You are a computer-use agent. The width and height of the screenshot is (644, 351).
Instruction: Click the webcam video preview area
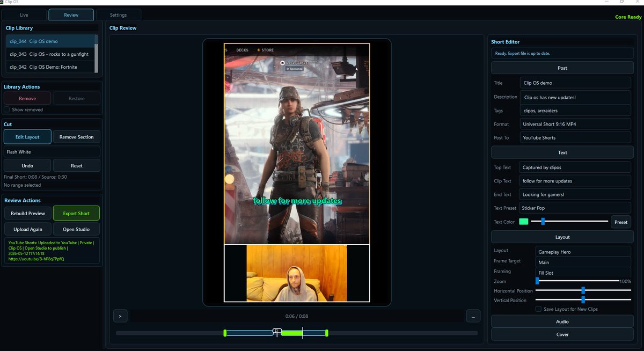coord(297,273)
